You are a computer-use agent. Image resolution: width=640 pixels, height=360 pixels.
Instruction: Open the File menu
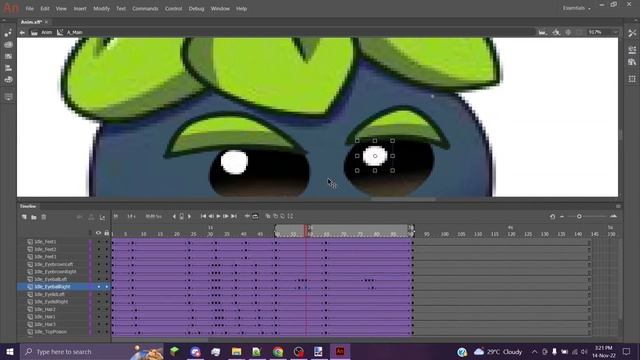pyautogui.click(x=29, y=9)
